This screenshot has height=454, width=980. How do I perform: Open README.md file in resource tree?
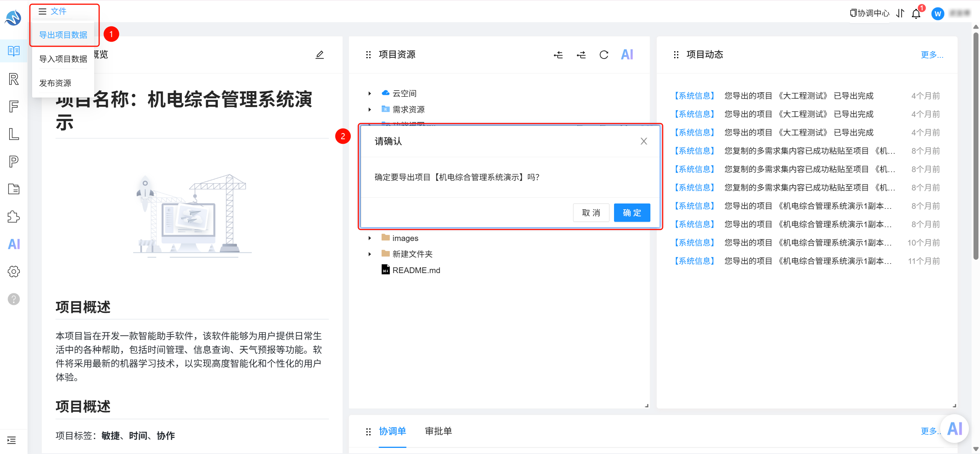(416, 270)
